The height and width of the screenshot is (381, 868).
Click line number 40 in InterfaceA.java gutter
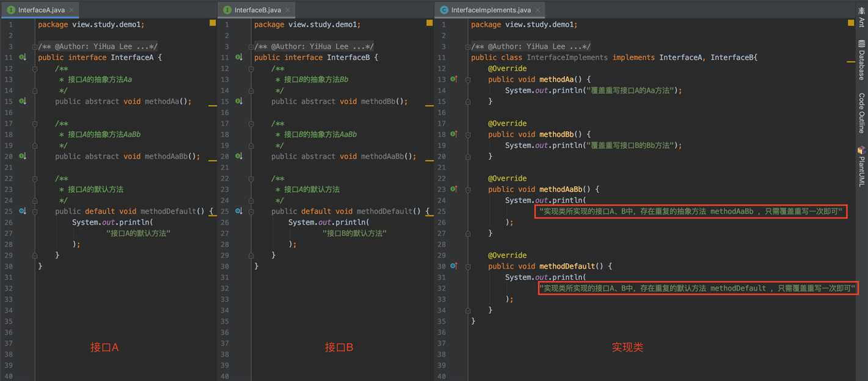point(10,376)
